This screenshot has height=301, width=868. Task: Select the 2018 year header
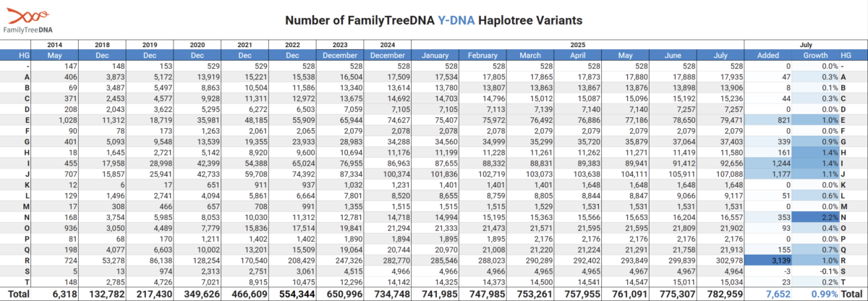pyautogui.click(x=102, y=45)
